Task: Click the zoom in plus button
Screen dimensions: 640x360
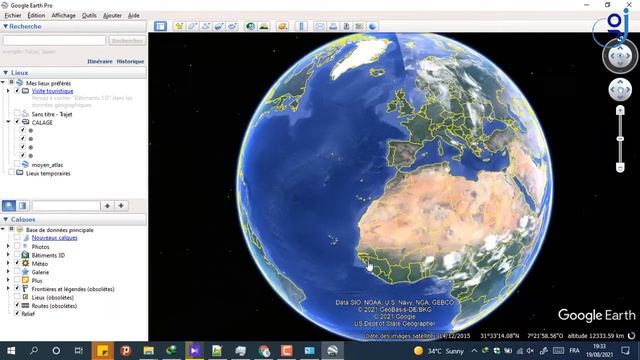Action: click(620, 110)
